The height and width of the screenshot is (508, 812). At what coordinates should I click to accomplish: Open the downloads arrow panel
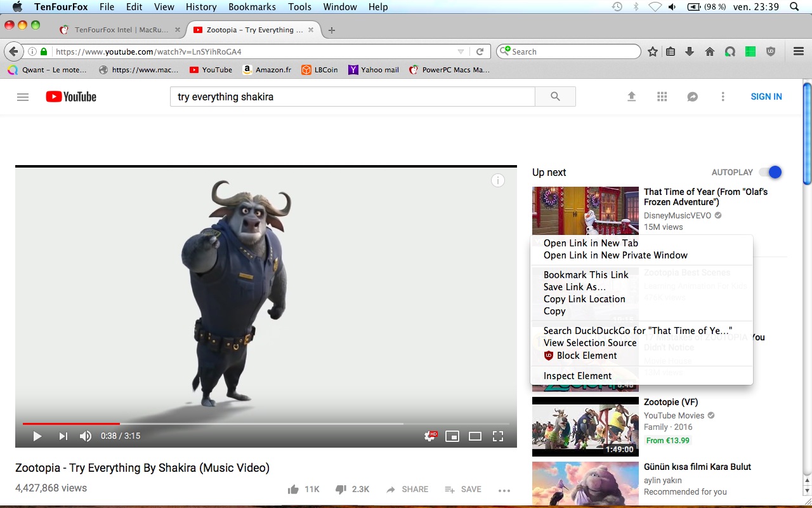coord(690,51)
